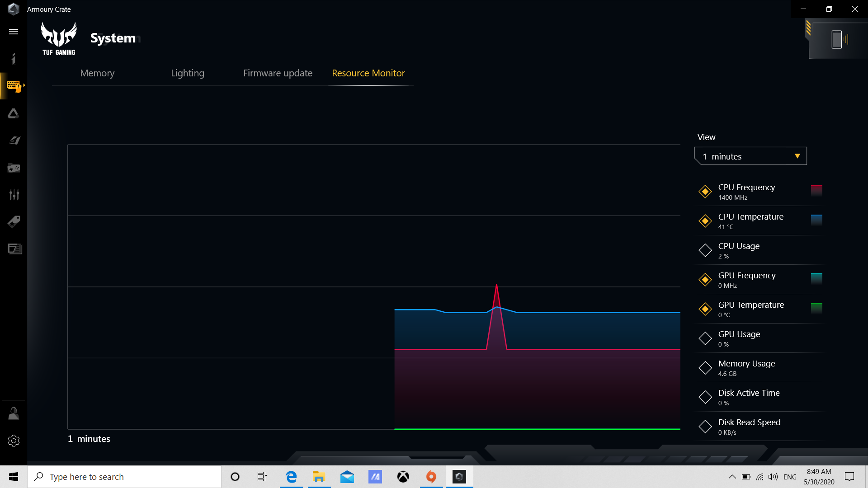Click the '1 minutes' graph axis label
This screenshot has height=488, width=868.
(89, 439)
